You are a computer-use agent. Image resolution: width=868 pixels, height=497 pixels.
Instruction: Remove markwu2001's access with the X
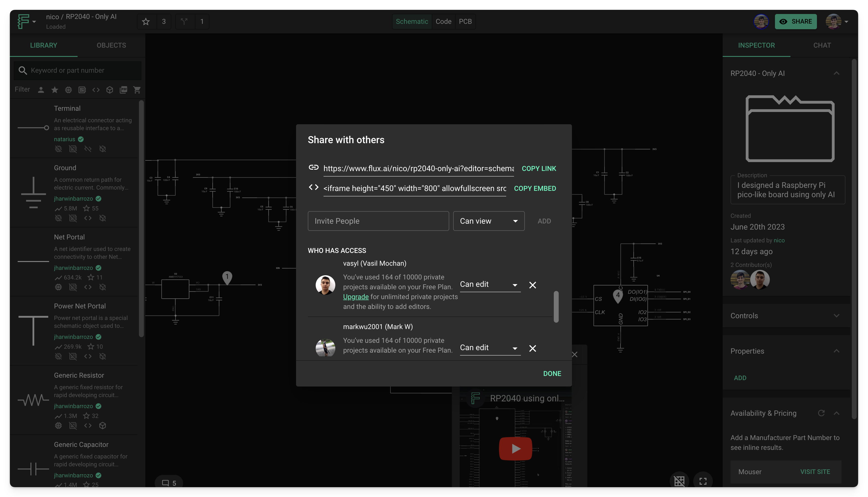click(x=532, y=348)
